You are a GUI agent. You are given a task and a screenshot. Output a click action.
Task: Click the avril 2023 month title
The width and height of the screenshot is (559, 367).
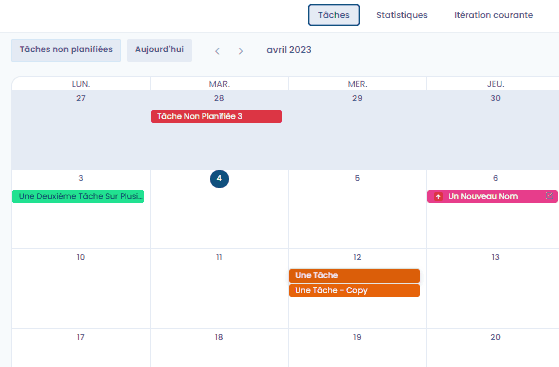[289, 50]
